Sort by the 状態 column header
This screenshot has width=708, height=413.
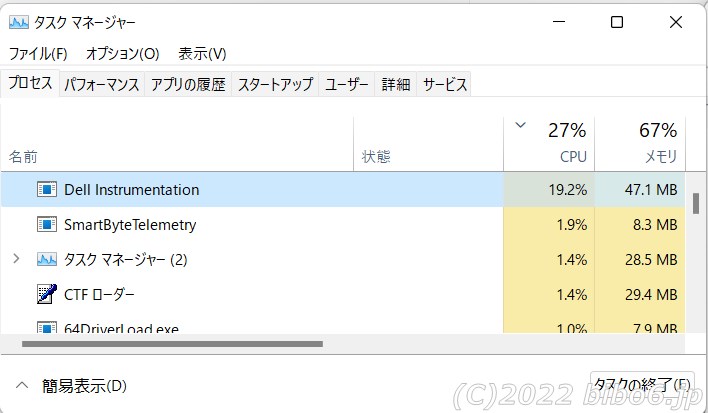click(429, 144)
